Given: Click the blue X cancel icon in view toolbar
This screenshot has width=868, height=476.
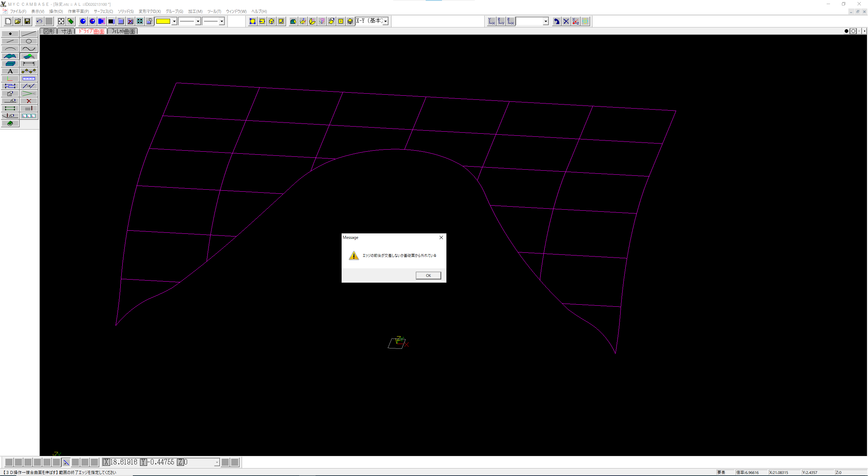Looking at the screenshot, I should (566, 21).
